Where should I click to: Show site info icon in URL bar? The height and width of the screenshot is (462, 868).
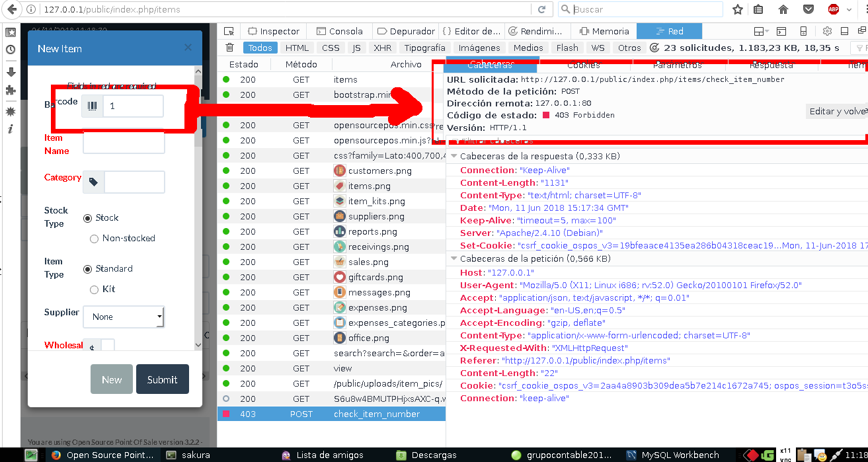pos(32,9)
